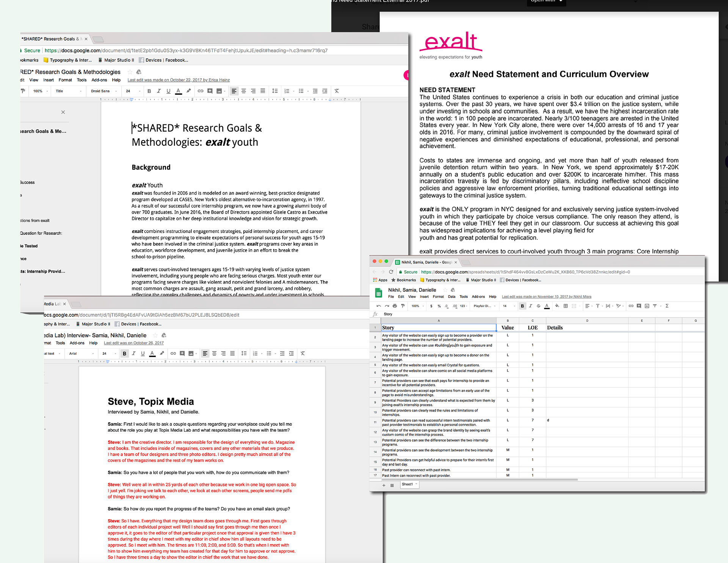The height and width of the screenshot is (563, 728).
Task: Click the reload icon in the Sheets browser window
Action: tap(391, 272)
